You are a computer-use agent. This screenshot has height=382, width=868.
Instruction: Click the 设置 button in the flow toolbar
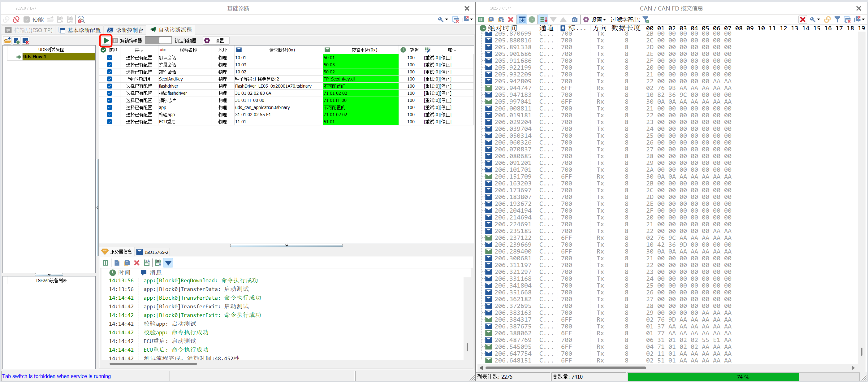point(215,41)
